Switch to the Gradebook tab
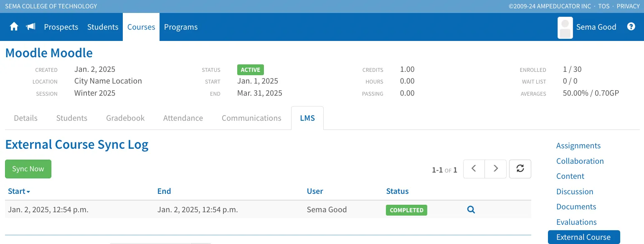644x244 pixels. pos(125,118)
